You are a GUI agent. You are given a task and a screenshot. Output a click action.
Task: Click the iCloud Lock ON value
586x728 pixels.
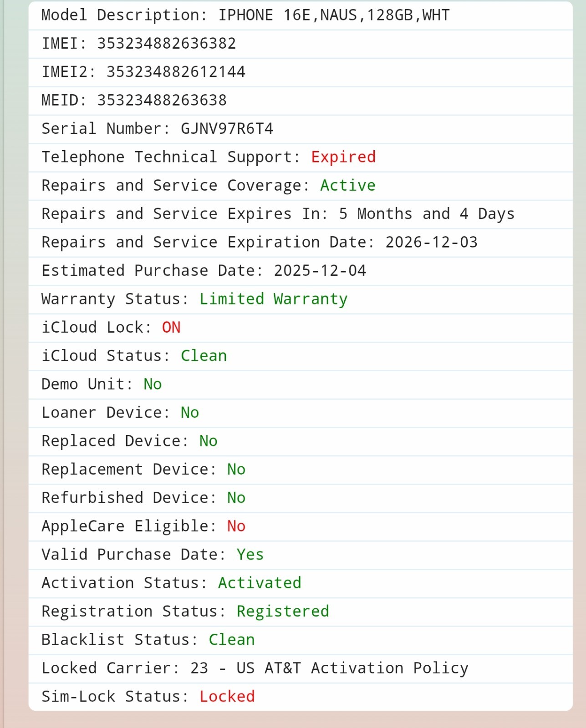coord(171,328)
